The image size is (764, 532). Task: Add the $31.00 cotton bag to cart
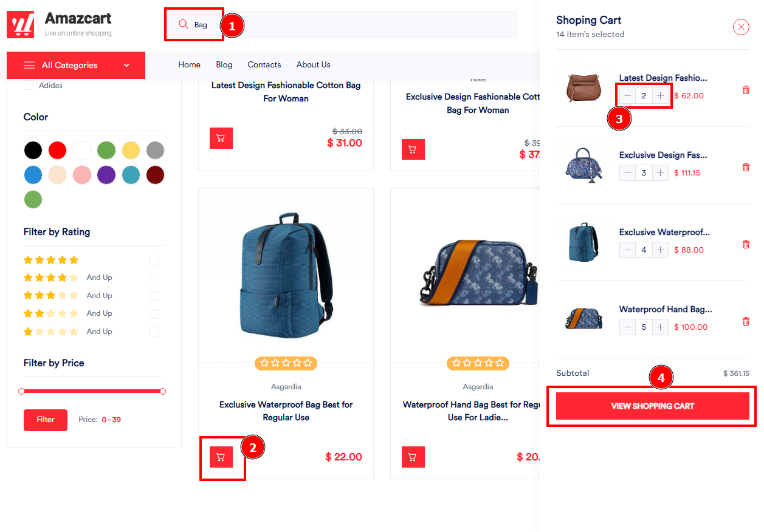coord(221,138)
